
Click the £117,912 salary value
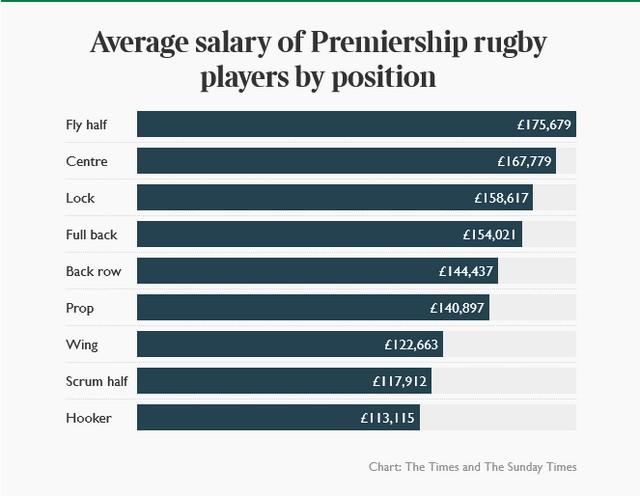click(x=400, y=381)
